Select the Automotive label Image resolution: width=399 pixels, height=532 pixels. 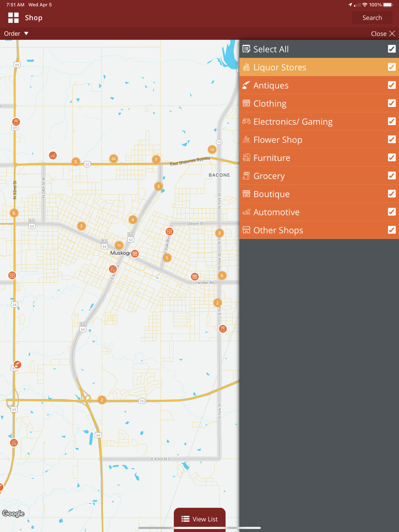[277, 212]
